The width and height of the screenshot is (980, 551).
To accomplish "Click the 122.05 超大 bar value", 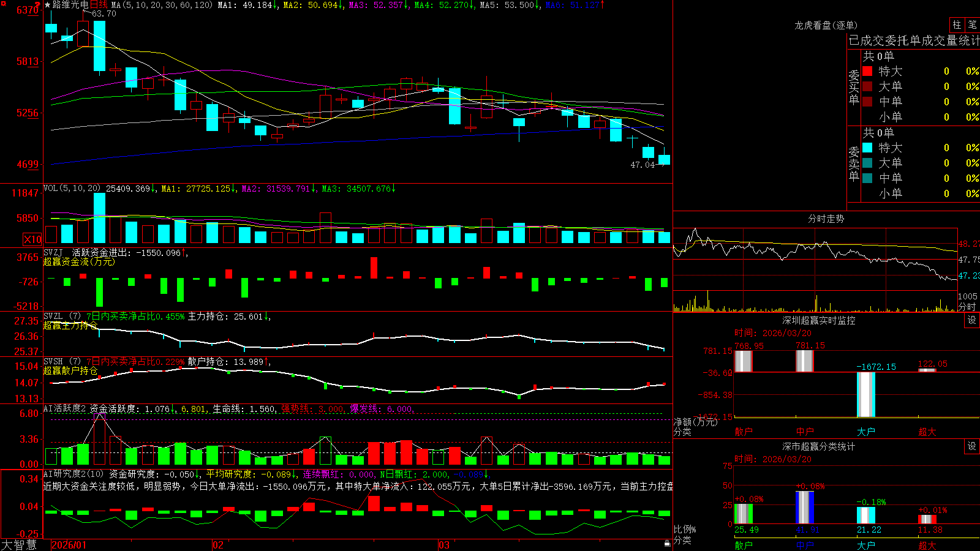I will pyautogui.click(x=933, y=364).
